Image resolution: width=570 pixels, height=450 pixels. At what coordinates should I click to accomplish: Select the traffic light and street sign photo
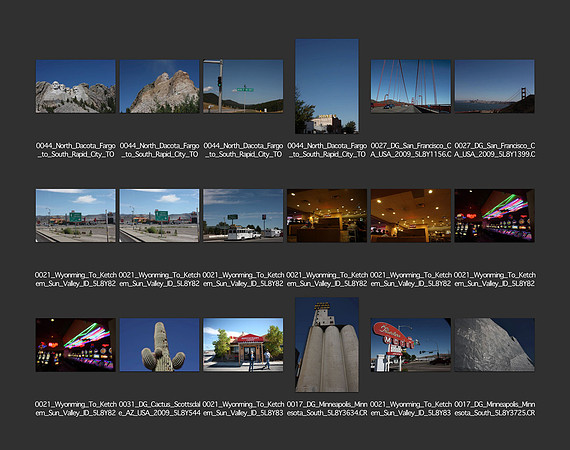[x=243, y=87]
